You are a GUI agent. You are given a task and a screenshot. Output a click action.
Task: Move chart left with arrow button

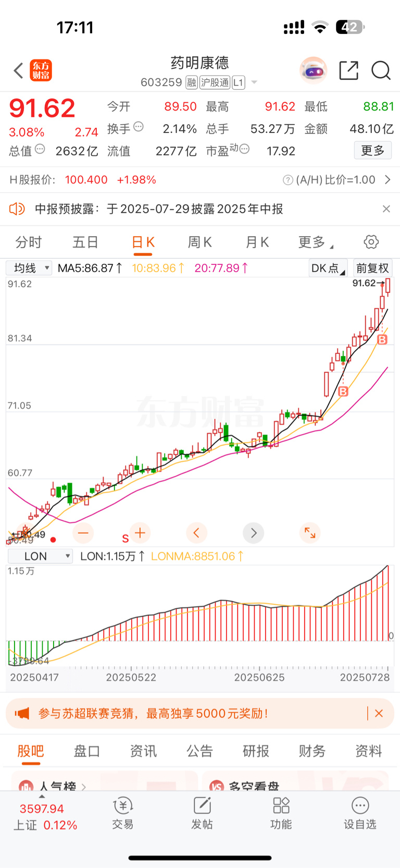[x=196, y=533]
